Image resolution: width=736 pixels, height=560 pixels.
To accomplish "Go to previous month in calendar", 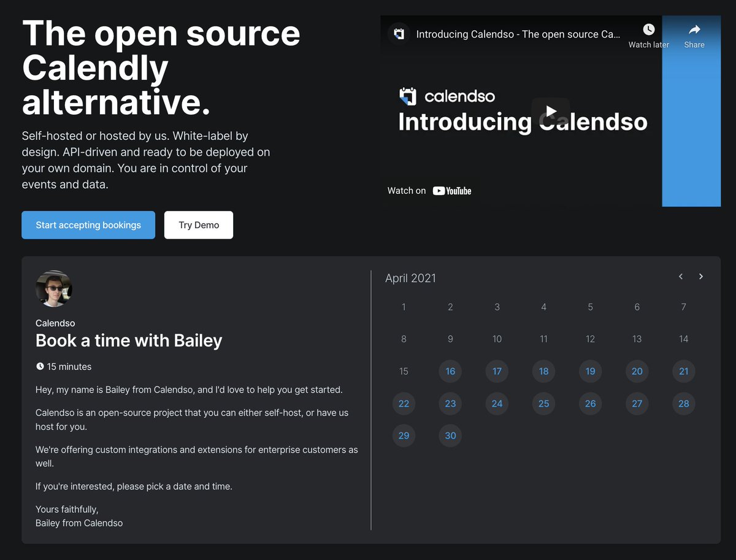I will click(x=681, y=277).
